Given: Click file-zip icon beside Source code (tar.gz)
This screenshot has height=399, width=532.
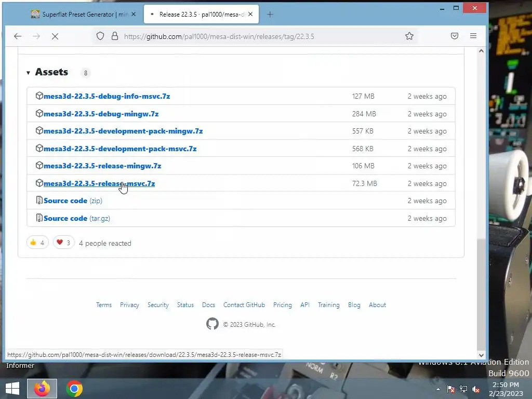Looking at the screenshot, I should click(39, 218).
